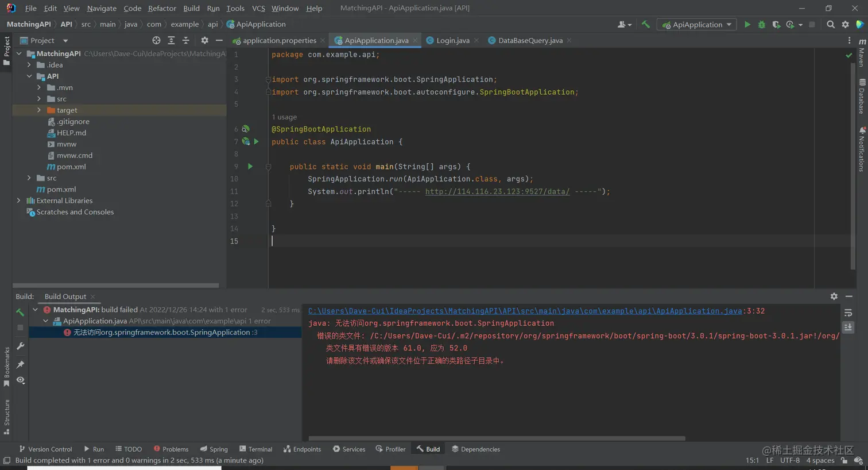868x470 pixels.
Task: Run ApiApplication with Coverage icon
Action: coord(777,24)
